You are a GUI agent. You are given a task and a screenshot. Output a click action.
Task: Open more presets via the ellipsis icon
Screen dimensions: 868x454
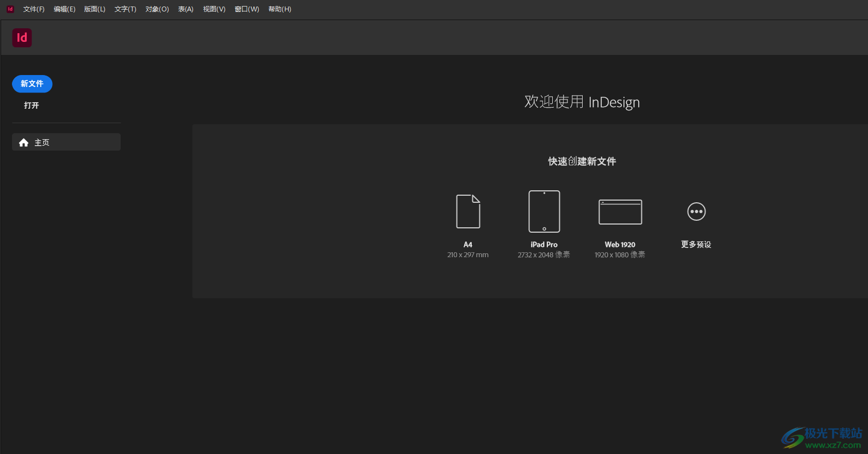[x=696, y=212]
